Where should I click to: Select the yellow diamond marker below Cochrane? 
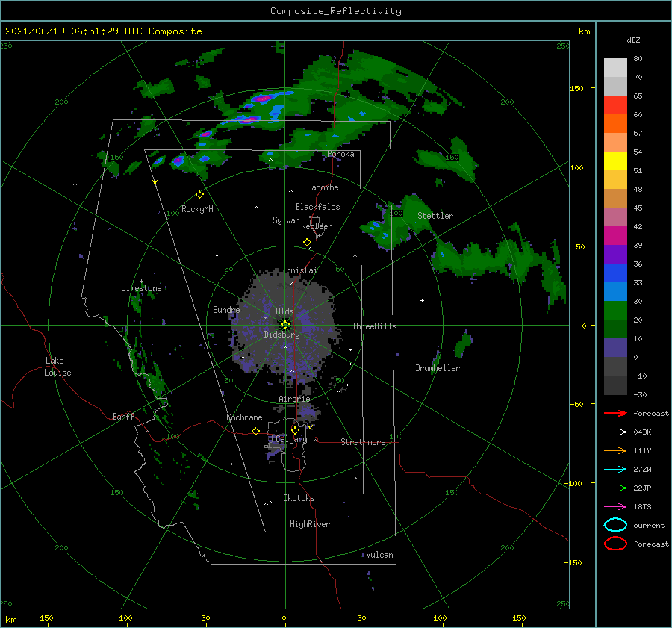coord(255,432)
